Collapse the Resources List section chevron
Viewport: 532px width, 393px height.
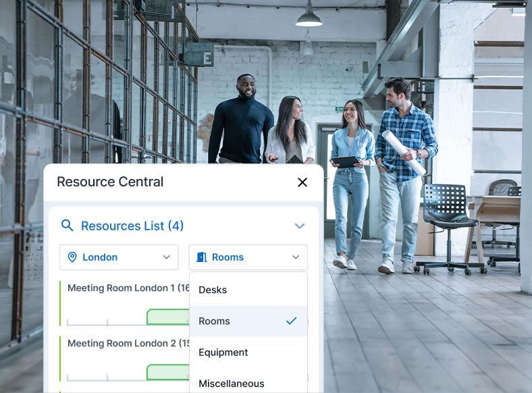pyautogui.click(x=300, y=226)
